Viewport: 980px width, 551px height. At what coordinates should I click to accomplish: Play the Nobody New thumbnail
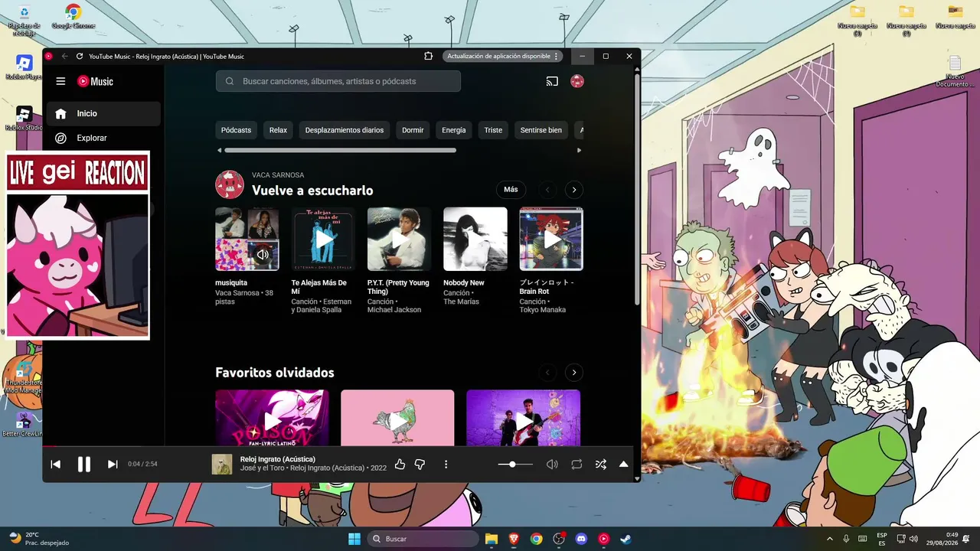(475, 239)
